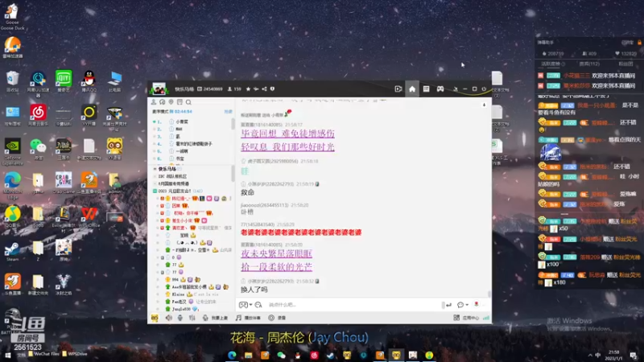
Task: Click the channel name 快乐马场 in YY header
Action: tap(184, 89)
